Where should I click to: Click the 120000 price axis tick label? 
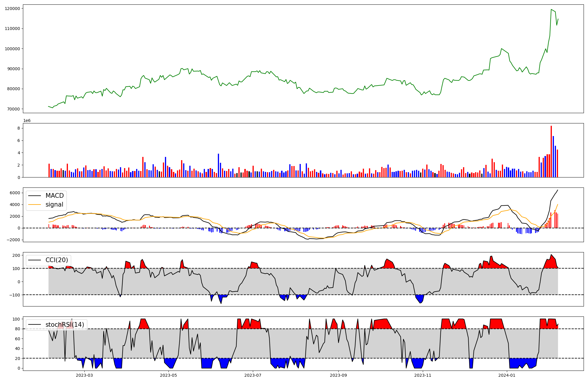[12, 9]
